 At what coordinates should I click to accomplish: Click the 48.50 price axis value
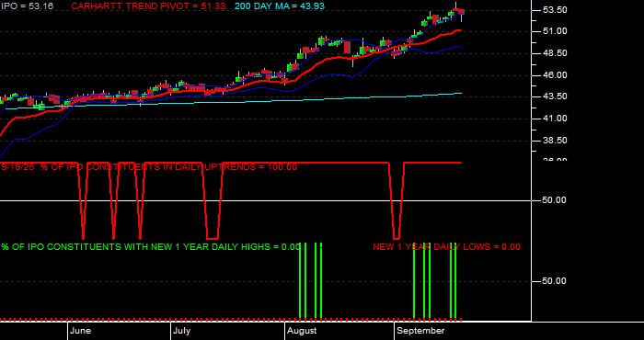555,53
